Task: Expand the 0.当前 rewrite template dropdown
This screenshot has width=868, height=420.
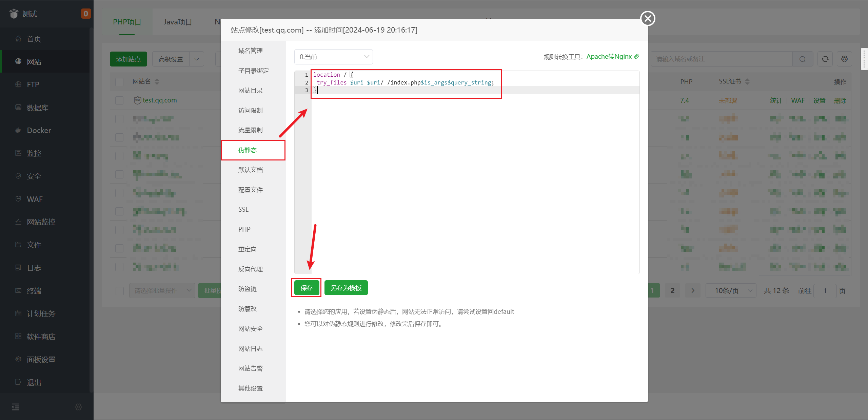Action: (333, 57)
